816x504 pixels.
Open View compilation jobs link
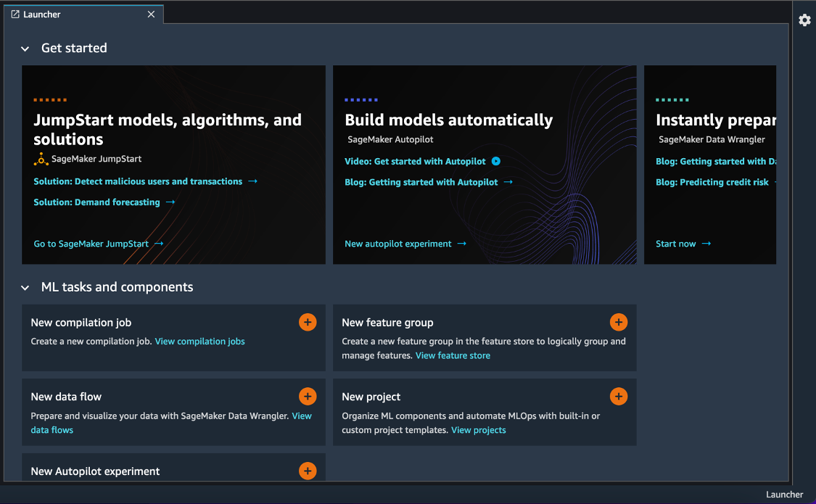click(200, 342)
